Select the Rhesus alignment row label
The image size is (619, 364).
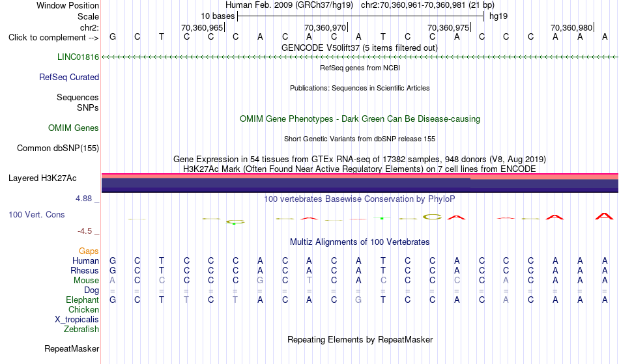click(x=85, y=270)
